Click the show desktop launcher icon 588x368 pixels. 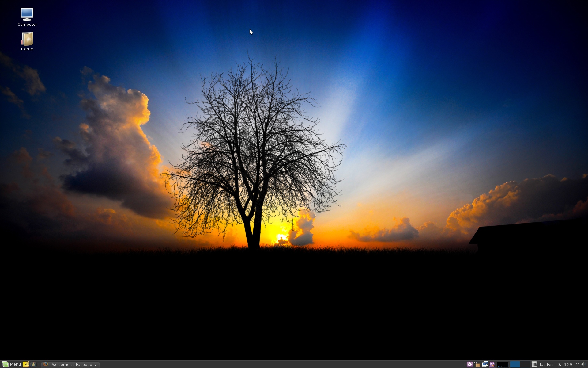(x=33, y=364)
